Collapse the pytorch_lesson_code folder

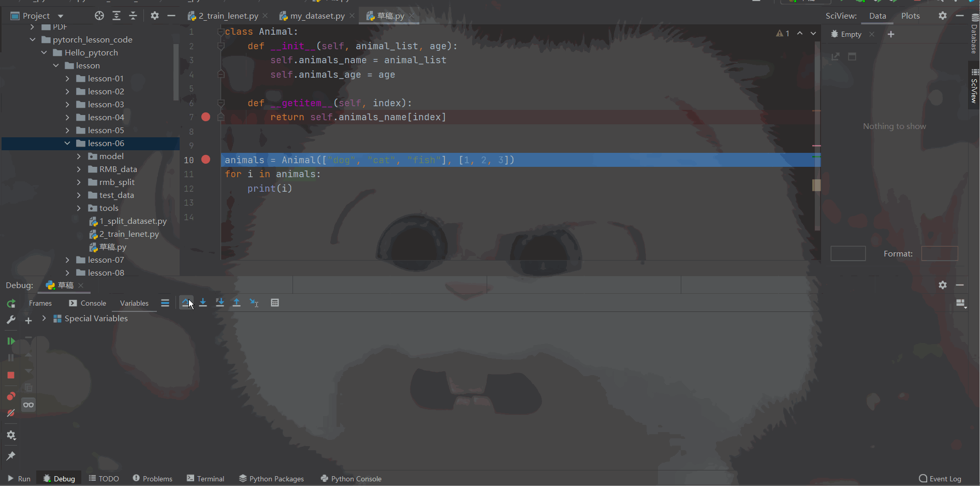[33, 39]
